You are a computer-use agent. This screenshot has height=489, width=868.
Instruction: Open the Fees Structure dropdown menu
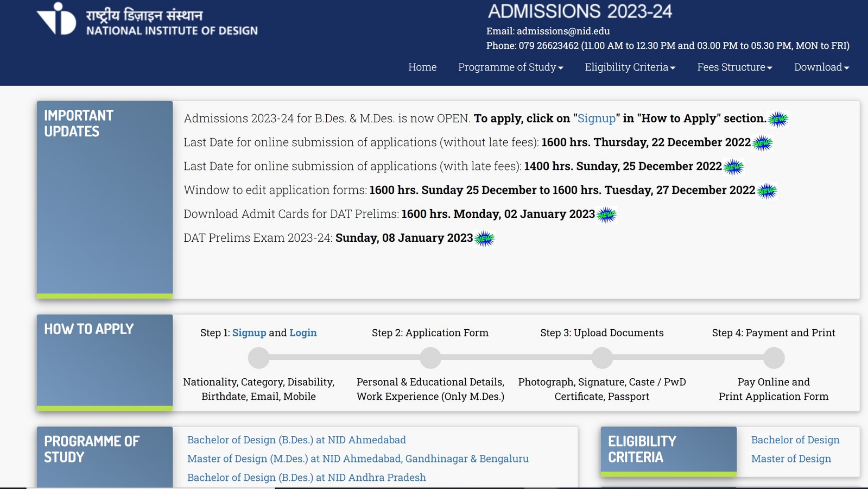[734, 67]
